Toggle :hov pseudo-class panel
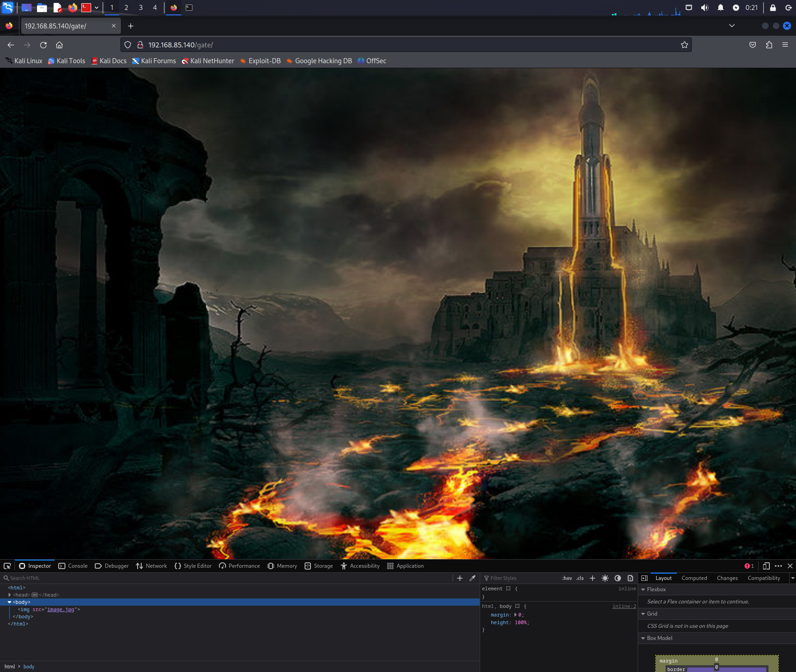796x672 pixels. click(x=567, y=578)
